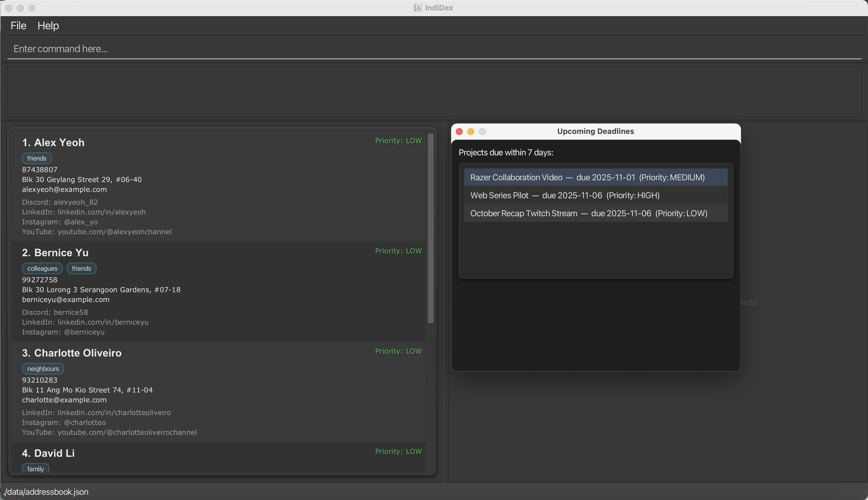Click 'Discord: bernice58' line
Screen dimensions: 868x500
[55, 312]
